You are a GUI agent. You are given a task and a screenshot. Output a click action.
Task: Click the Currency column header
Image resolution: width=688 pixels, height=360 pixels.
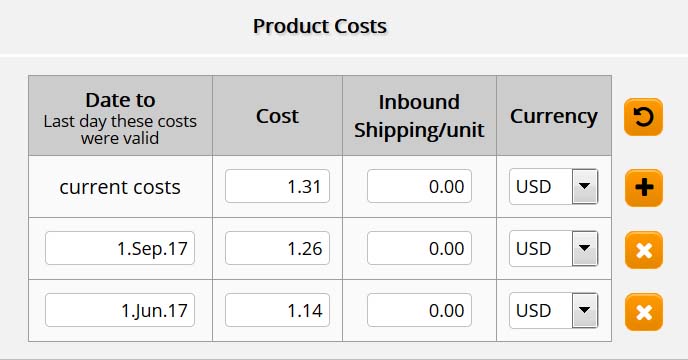pos(554,116)
